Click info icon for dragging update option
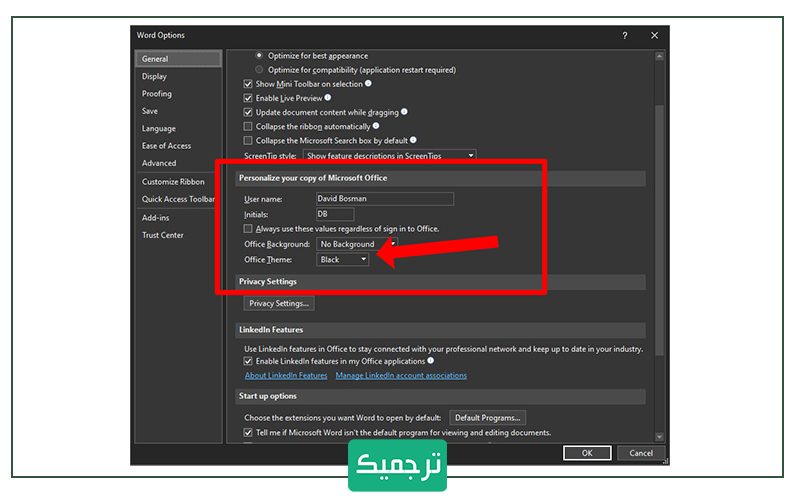 coord(404,112)
